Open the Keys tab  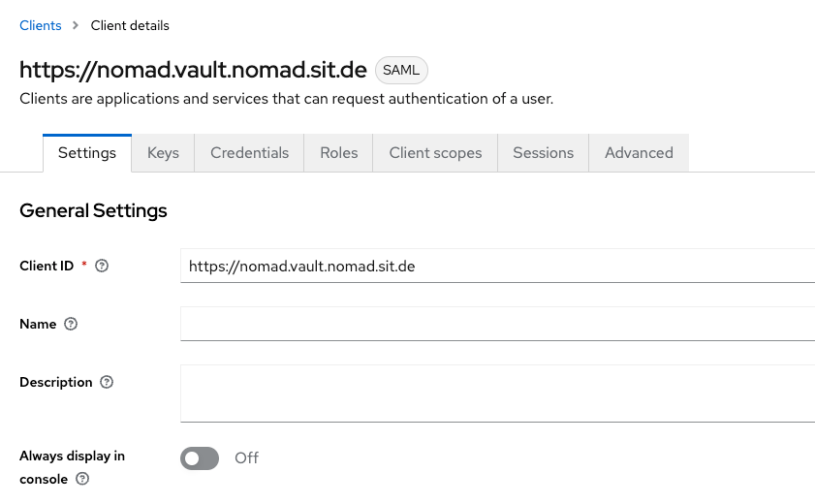tap(163, 153)
